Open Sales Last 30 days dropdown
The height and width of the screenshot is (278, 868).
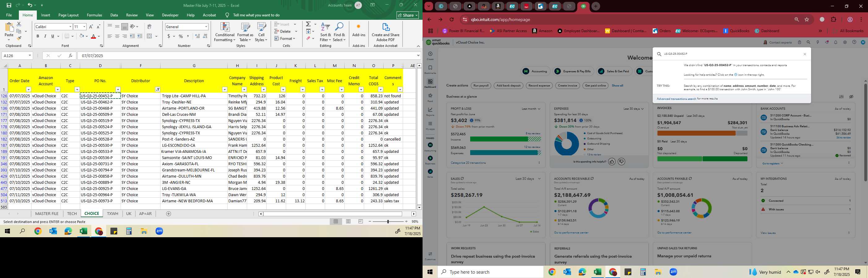click(x=528, y=179)
